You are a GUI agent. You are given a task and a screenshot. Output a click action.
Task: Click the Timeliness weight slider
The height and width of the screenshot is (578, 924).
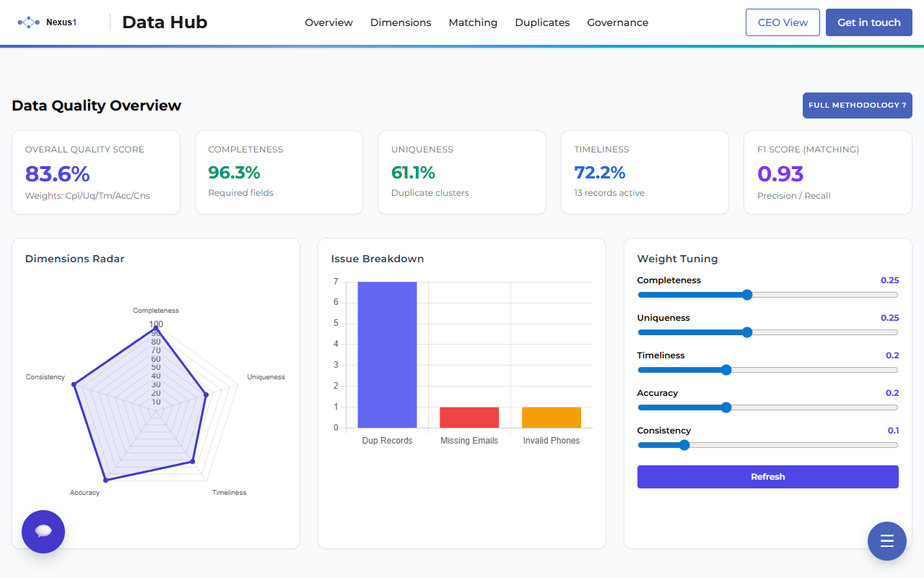[725, 369]
